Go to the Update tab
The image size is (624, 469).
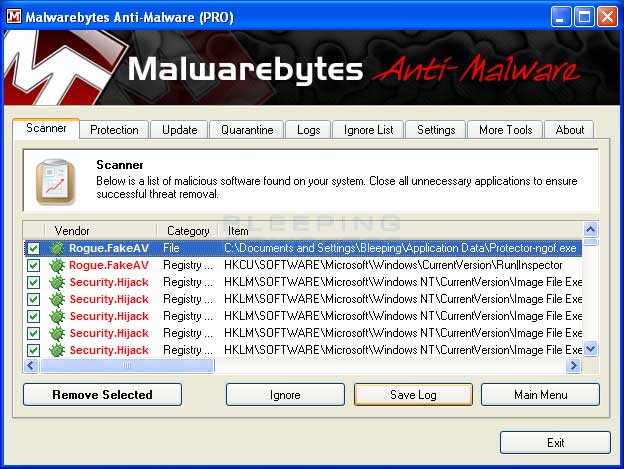click(179, 130)
